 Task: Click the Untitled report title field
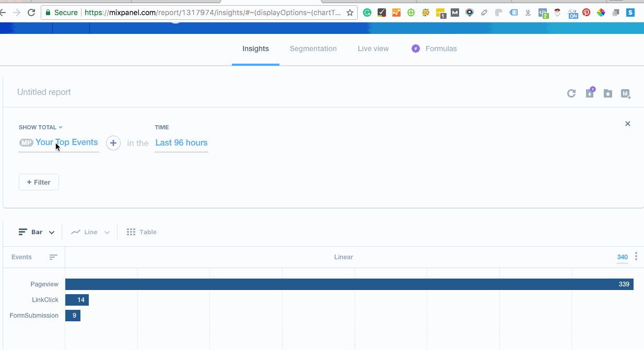(44, 92)
